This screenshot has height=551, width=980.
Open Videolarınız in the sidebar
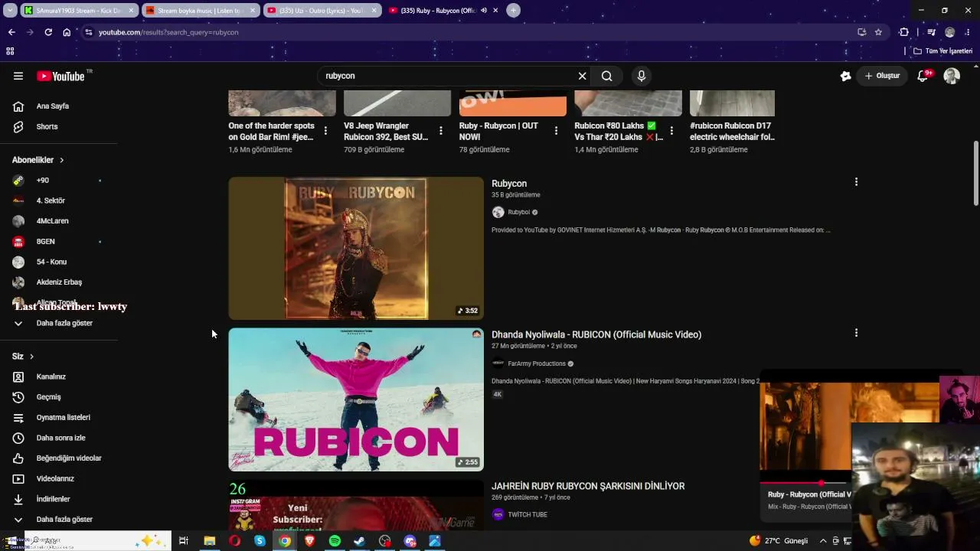55,478
